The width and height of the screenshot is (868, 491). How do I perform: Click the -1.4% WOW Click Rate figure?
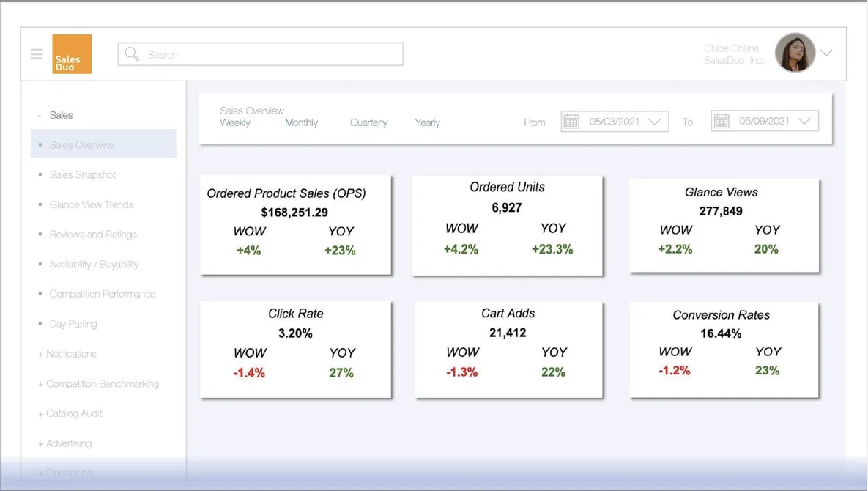[x=249, y=373]
